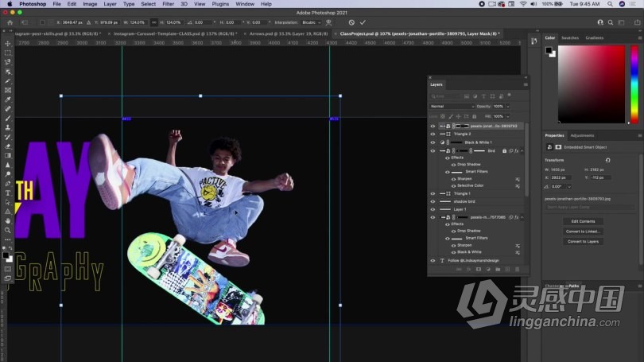Open the layer blend mode dropdown
The image size is (644, 362).
(x=452, y=106)
